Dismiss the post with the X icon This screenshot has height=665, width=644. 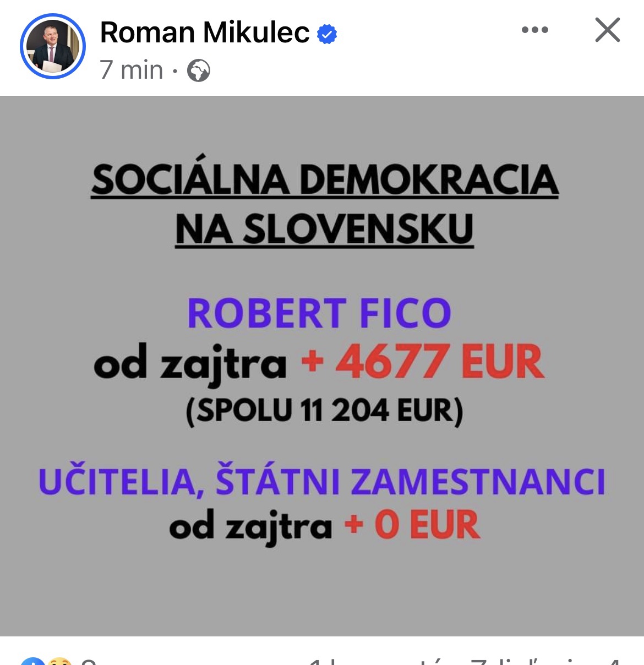click(608, 30)
